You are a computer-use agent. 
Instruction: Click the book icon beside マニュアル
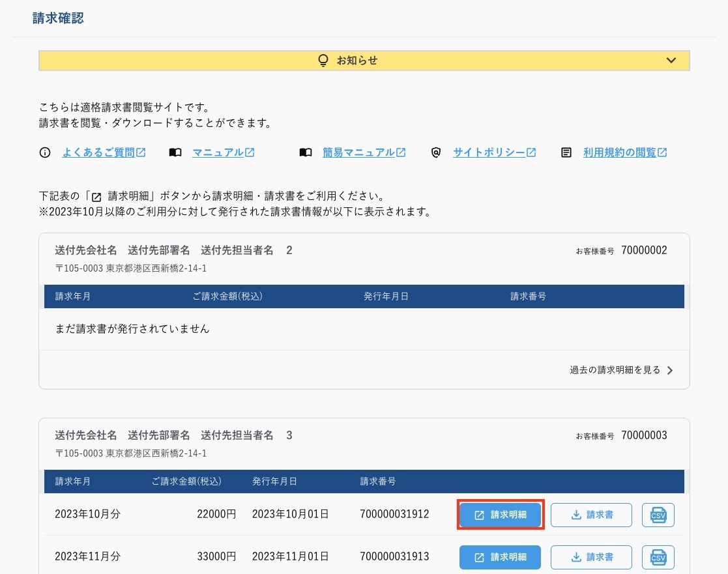[175, 152]
